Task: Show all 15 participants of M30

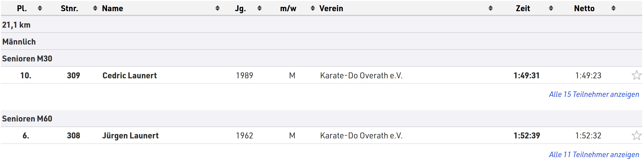Action: pyautogui.click(x=594, y=94)
